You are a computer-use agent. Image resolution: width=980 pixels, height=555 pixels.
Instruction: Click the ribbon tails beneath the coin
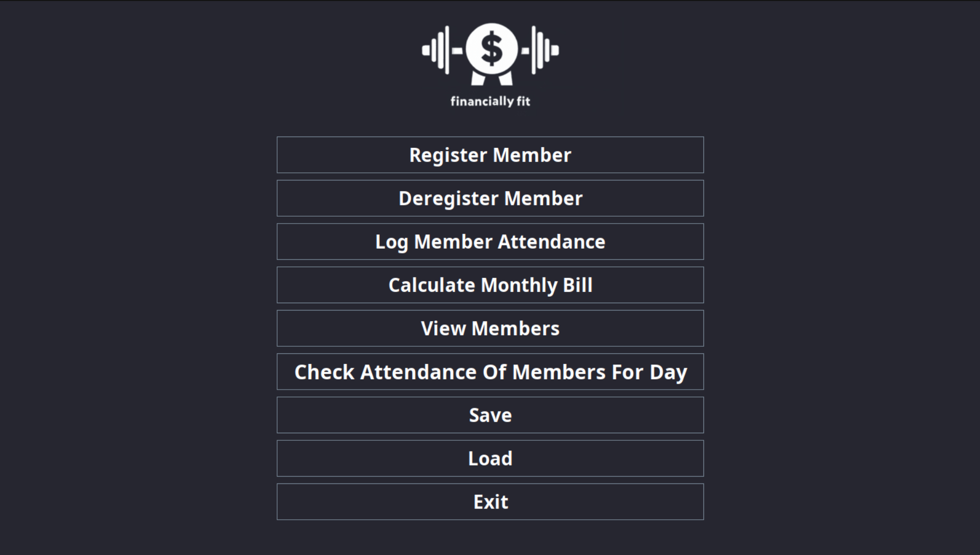click(491, 79)
